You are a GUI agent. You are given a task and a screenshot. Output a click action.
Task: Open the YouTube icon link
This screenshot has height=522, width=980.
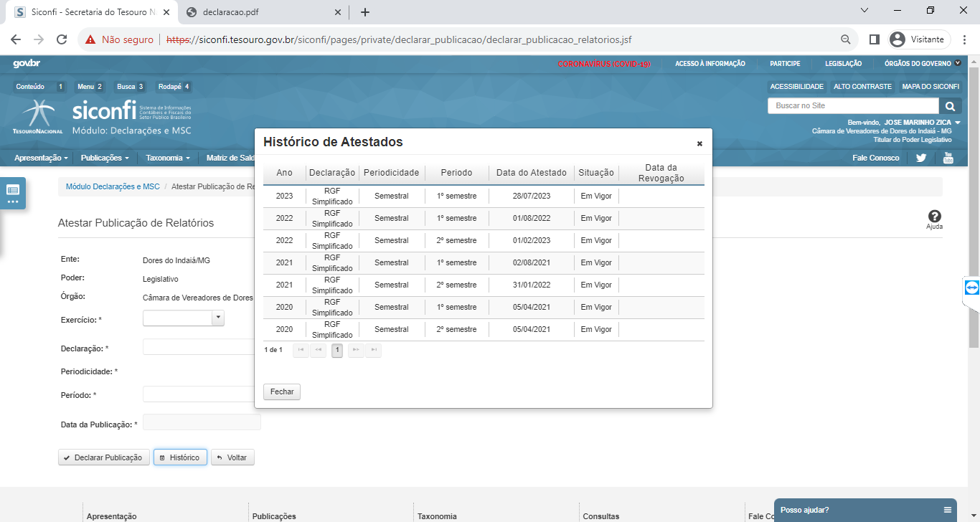(x=948, y=158)
